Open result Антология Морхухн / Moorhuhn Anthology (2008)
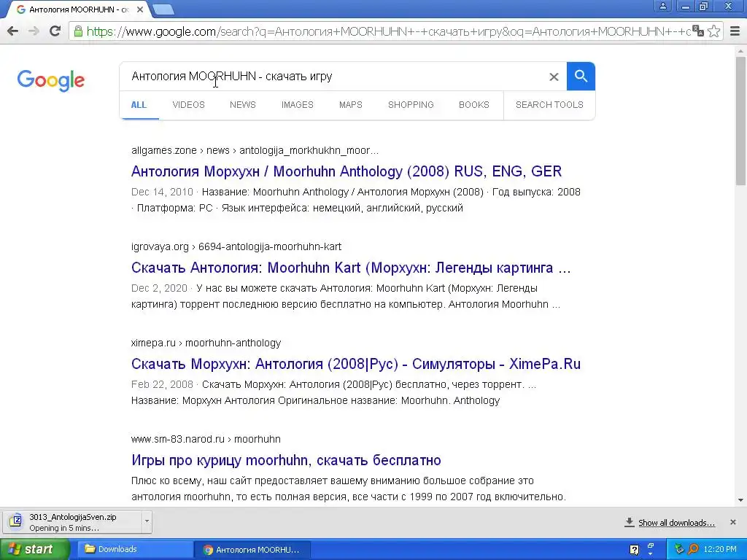 pos(347,171)
